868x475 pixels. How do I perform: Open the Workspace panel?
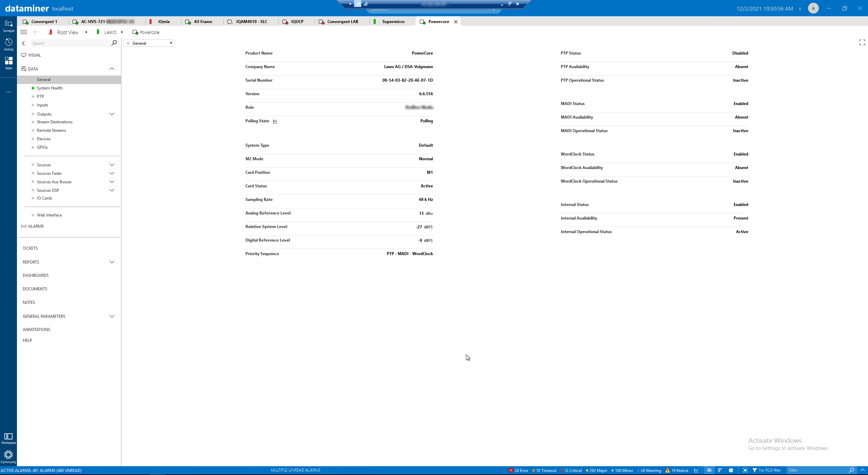[8, 438]
